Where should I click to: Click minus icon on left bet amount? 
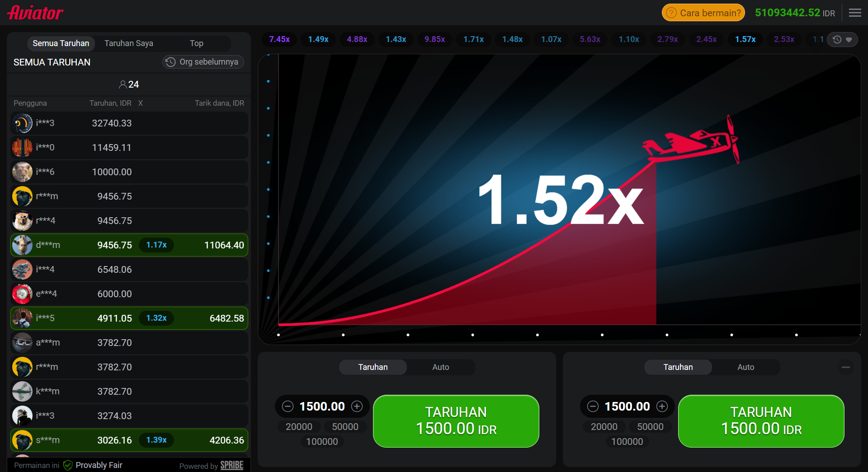[288, 407]
